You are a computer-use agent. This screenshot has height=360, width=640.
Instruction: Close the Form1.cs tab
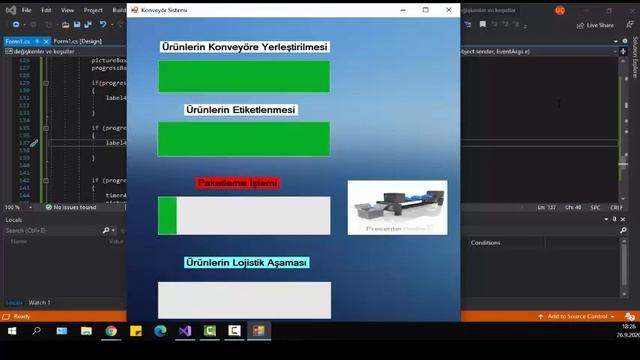pyautogui.click(x=46, y=41)
